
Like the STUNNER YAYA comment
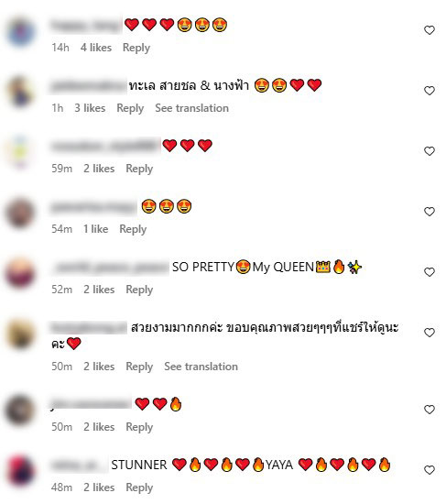click(x=430, y=470)
